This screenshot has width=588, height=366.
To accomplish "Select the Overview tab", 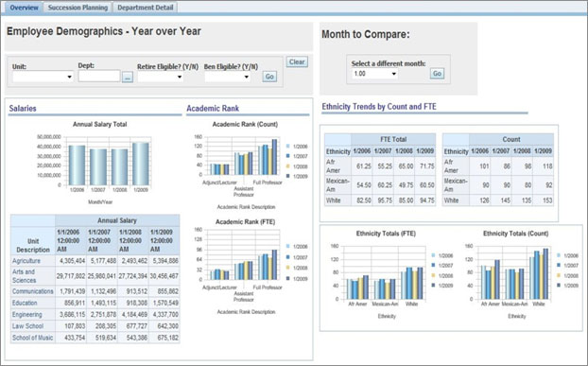I will [24, 8].
